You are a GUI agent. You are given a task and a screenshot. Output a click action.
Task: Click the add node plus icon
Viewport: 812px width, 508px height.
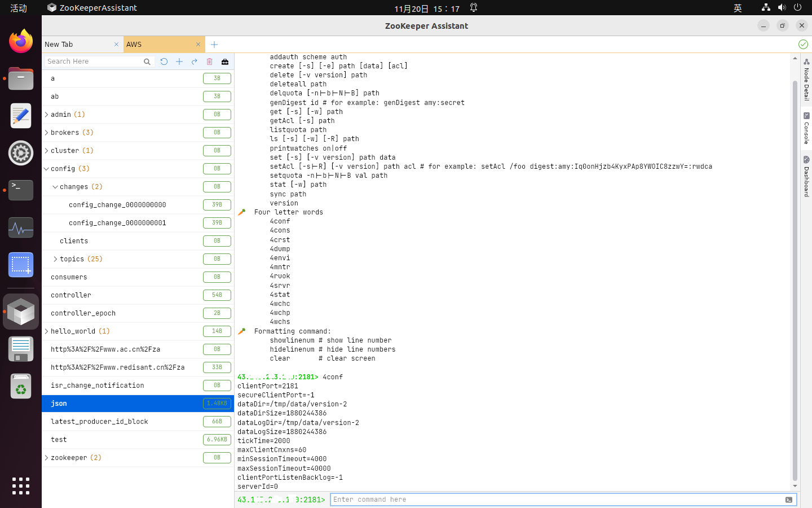(x=179, y=62)
